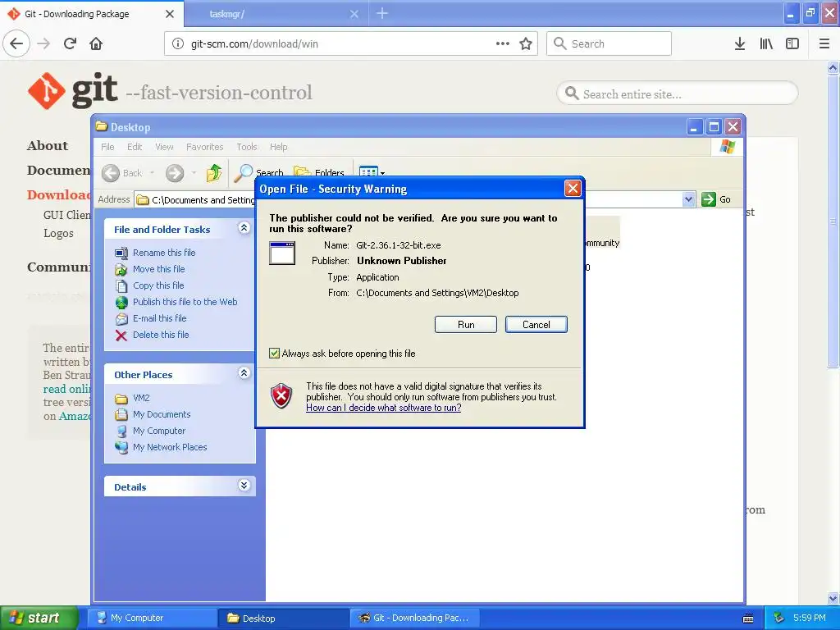Click Explorer Forward button
Image resolution: width=840 pixels, height=630 pixels.
tap(175, 173)
